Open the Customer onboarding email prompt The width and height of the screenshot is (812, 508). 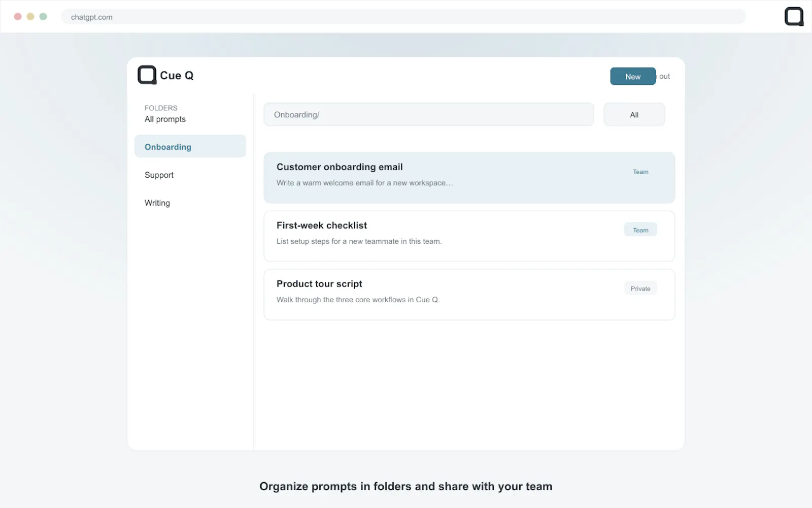[469, 178]
